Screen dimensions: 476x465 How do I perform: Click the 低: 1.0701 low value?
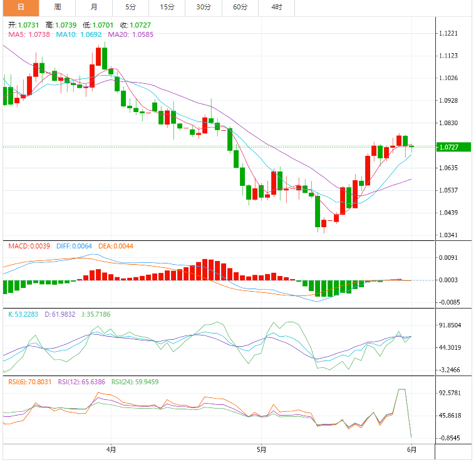tap(98, 25)
